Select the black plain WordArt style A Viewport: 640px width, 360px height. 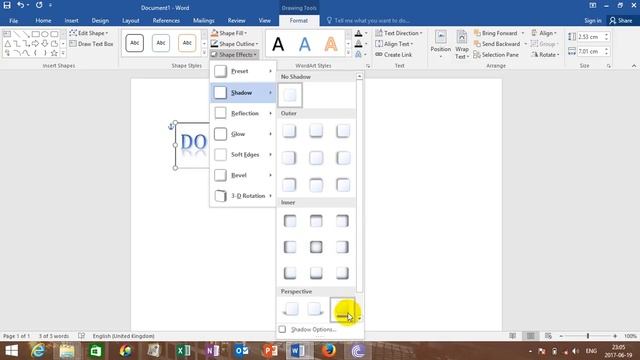coord(278,44)
